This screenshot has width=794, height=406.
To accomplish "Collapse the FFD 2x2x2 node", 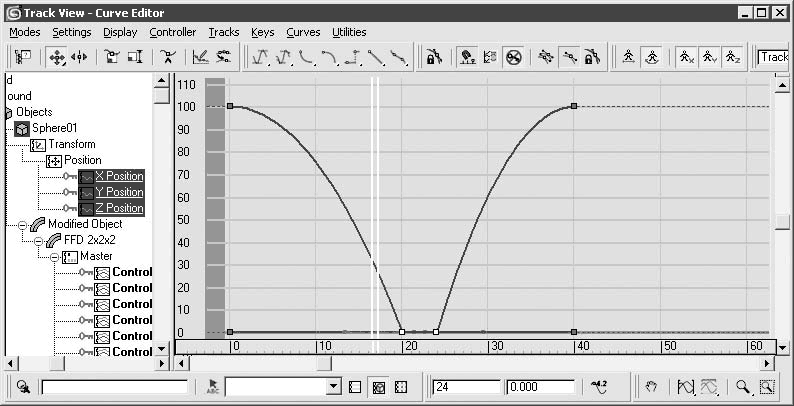I will 39,240.
